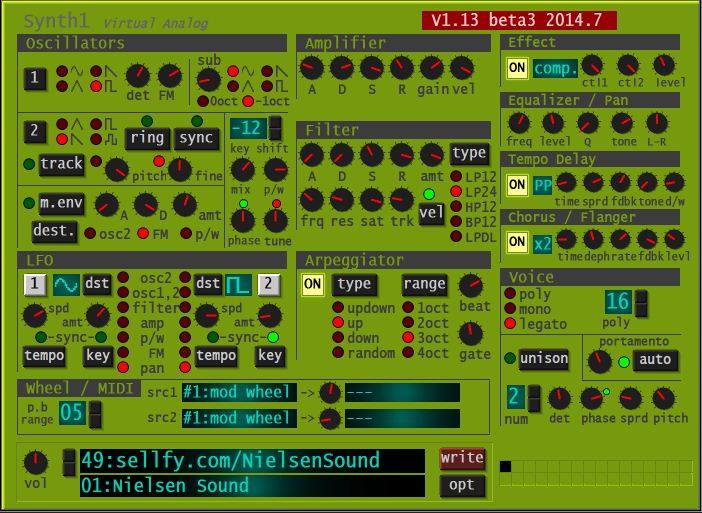Click key shift -12 stepper

[275, 128]
